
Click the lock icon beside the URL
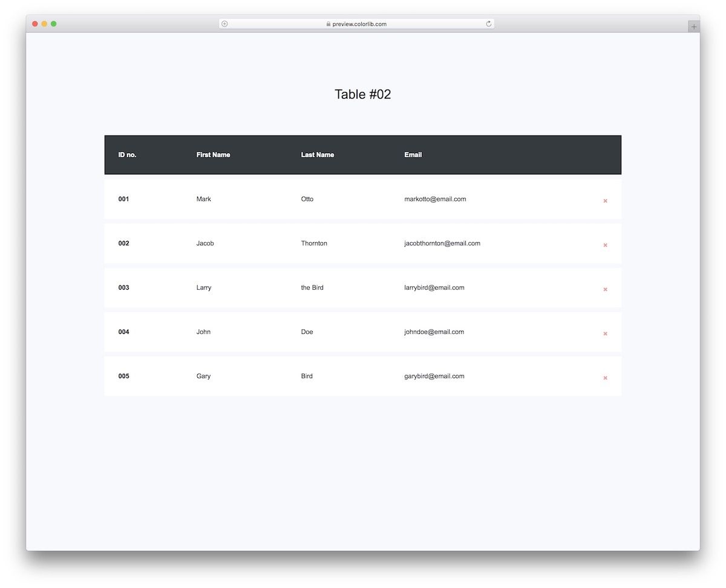329,24
